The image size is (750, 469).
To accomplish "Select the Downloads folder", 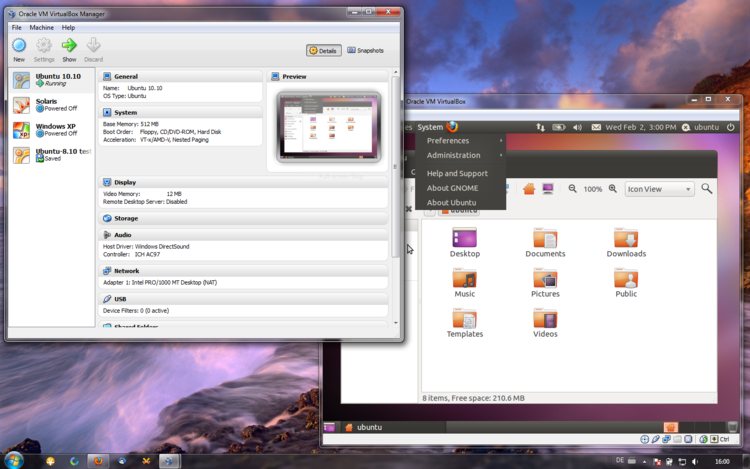I will click(626, 243).
